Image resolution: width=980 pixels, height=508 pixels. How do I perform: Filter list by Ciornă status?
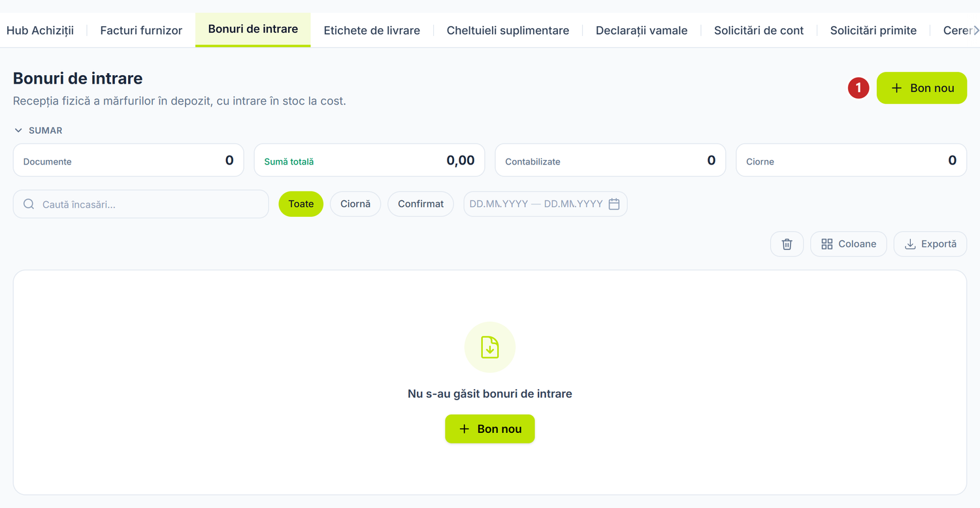coord(355,204)
